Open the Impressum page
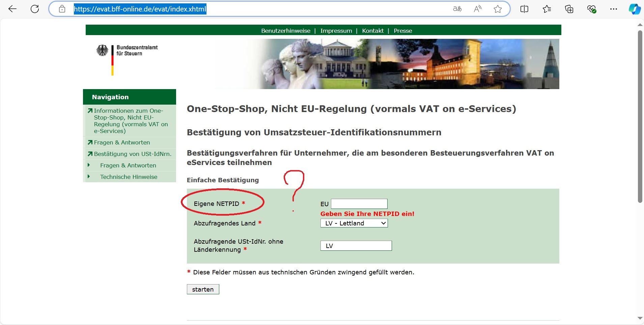 (336, 31)
